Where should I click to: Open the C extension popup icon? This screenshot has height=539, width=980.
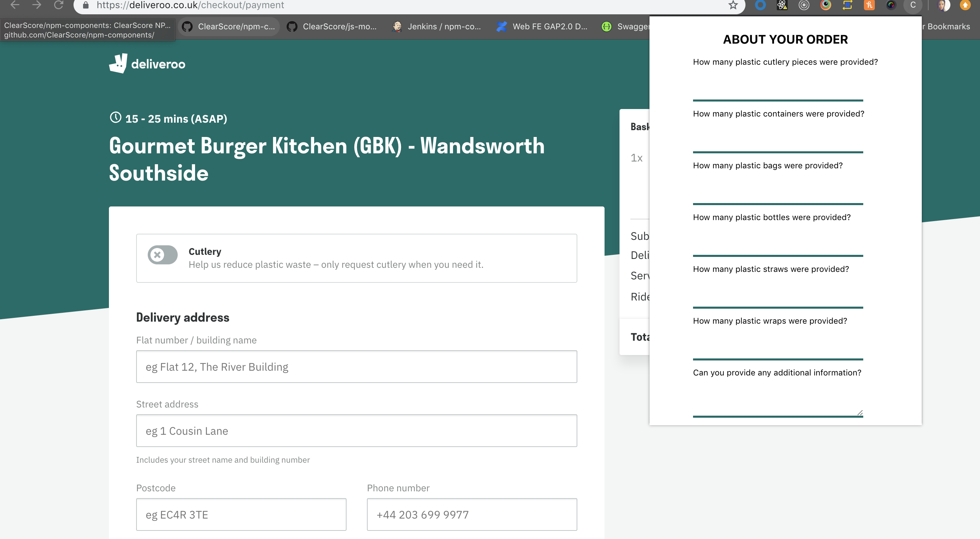click(913, 5)
